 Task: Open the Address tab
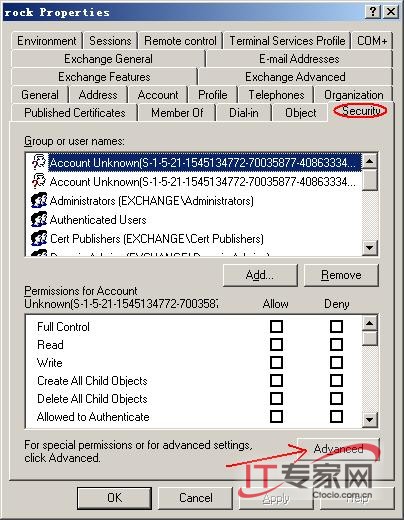tap(98, 95)
